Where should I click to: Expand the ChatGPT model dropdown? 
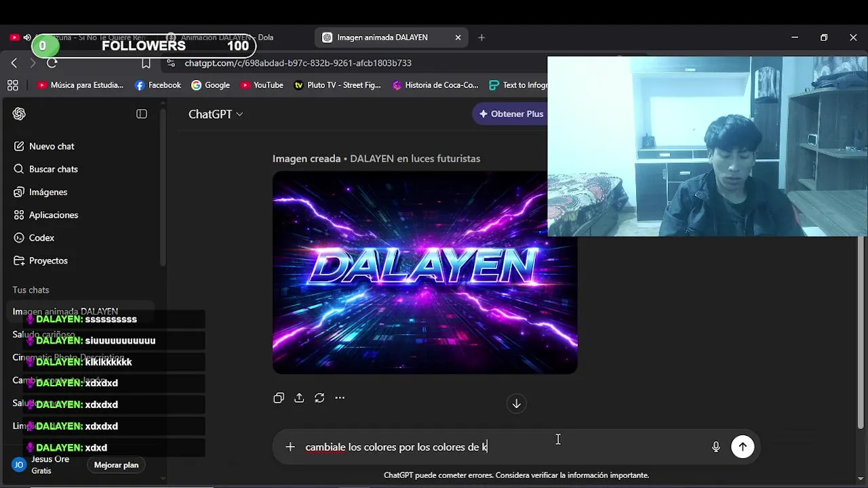click(x=216, y=114)
